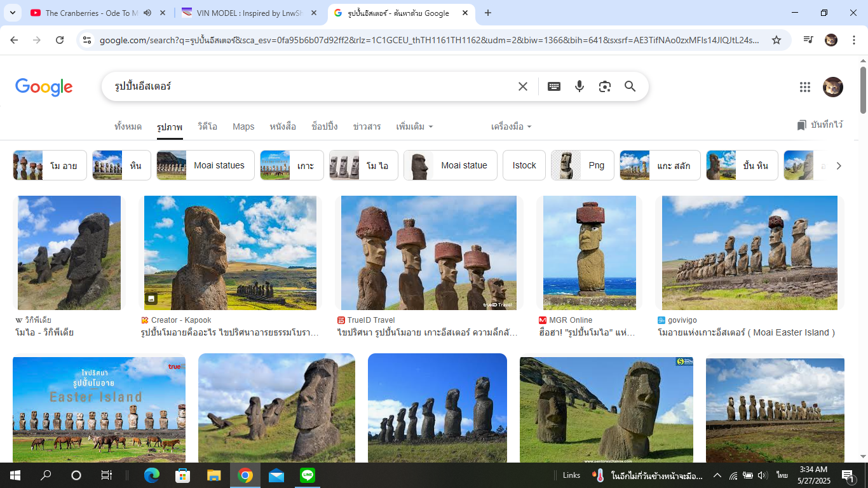Open the tab search chevron
The width and height of the screenshot is (868, 488).
pyautogui.click(x=12, y=13)
